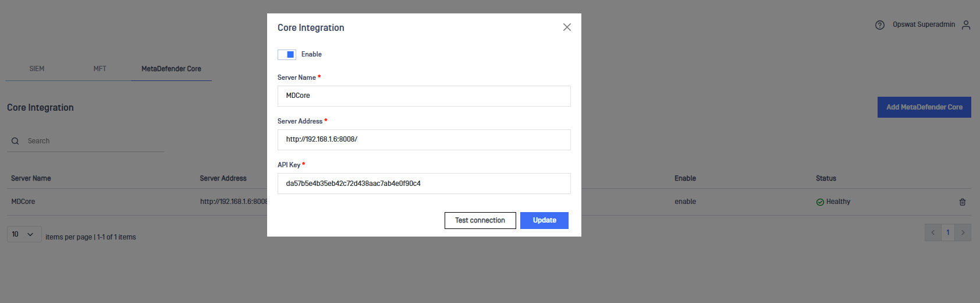Click the Healthy status check icon
The image size is (980, 303).
coord(820,202)
